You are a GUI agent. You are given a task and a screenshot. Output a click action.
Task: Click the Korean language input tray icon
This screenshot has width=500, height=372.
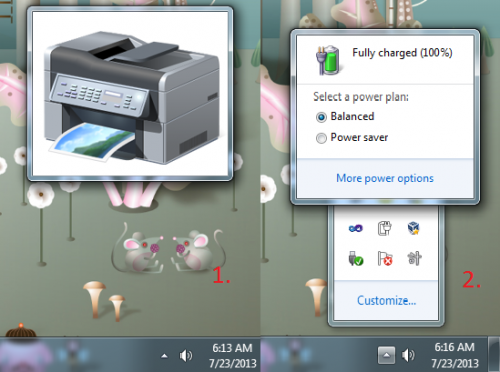pos(414,258)
